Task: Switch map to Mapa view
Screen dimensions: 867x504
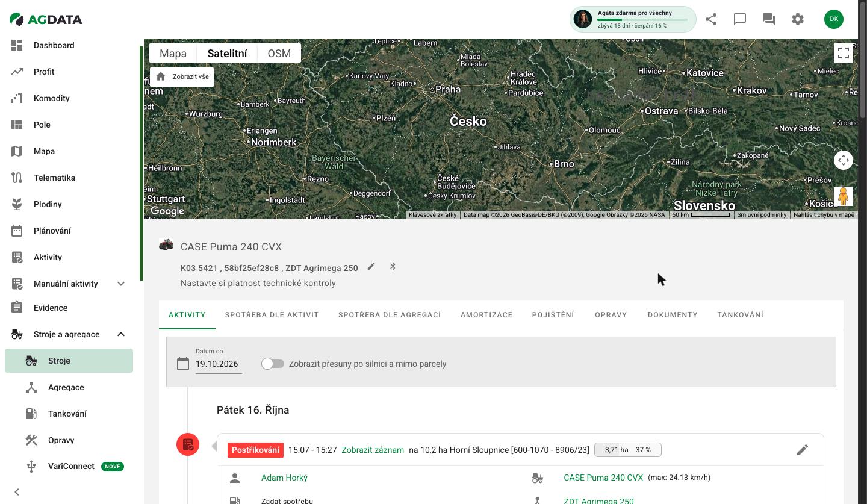Action: pos(173,54)
